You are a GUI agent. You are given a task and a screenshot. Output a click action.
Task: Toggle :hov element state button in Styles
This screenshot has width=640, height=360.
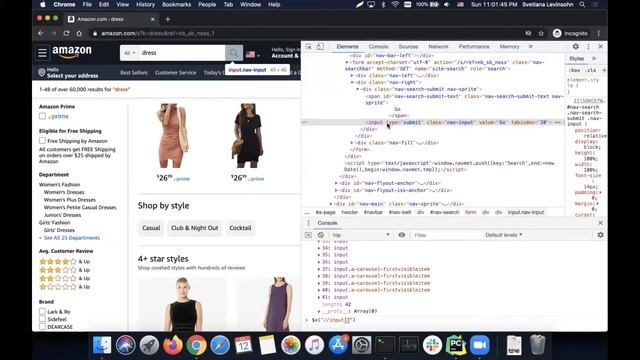pos(574,70)
